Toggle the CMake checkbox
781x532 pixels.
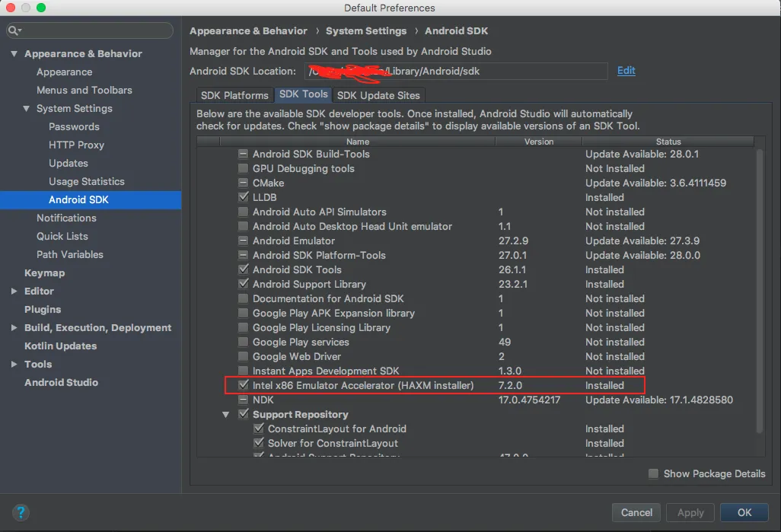[243, 183]
